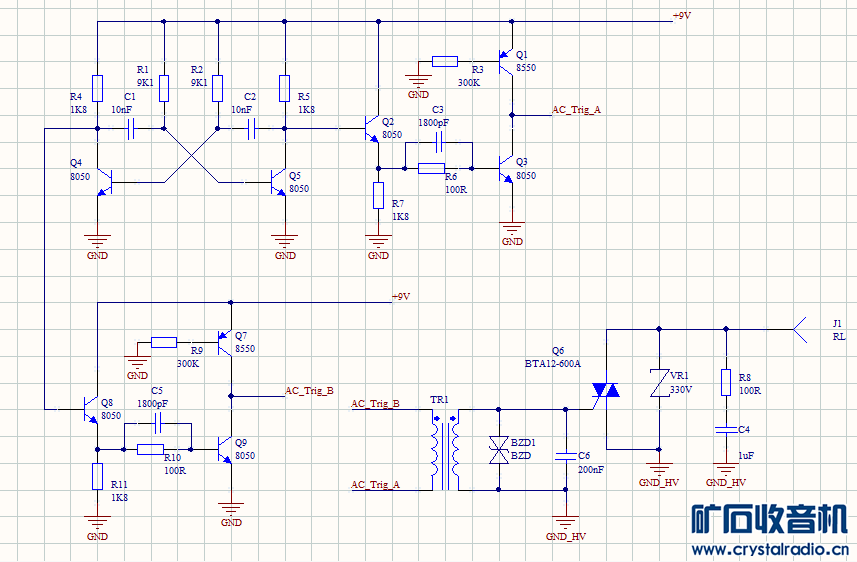
Task: Select the C3 capacitor symbol
Action: tap(438, 143)
